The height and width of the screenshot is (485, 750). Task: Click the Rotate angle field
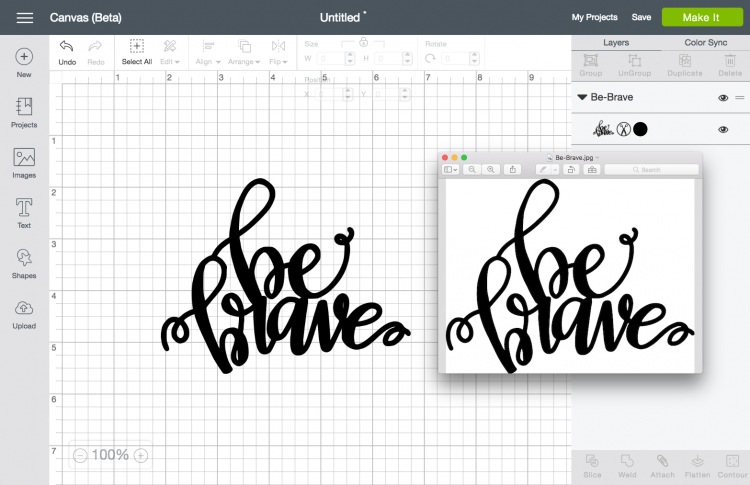tap(455, 59)
